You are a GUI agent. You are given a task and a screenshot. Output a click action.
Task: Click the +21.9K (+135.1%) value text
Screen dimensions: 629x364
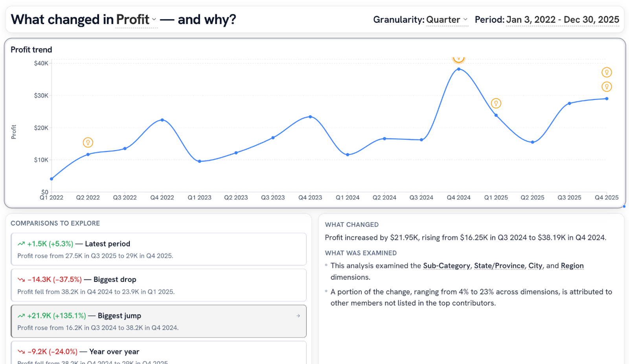pos(57,316)
